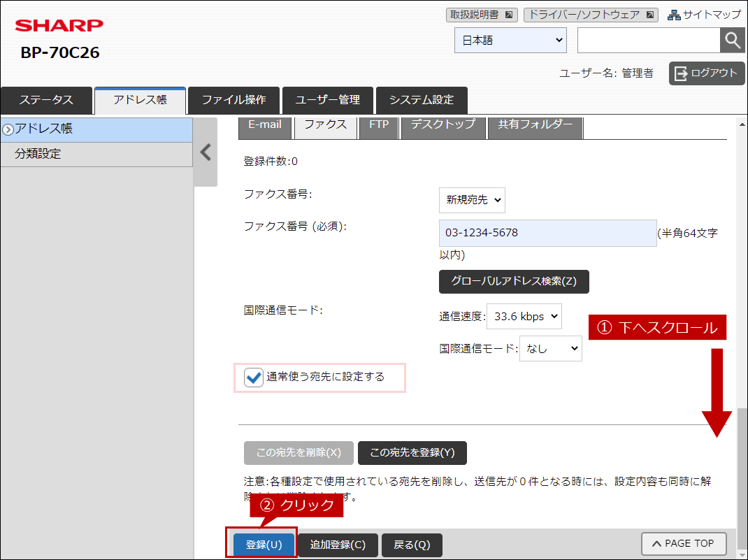Click the ログアウト button
This screenshot has width=748, height=560.
click(x=707, y=73)
